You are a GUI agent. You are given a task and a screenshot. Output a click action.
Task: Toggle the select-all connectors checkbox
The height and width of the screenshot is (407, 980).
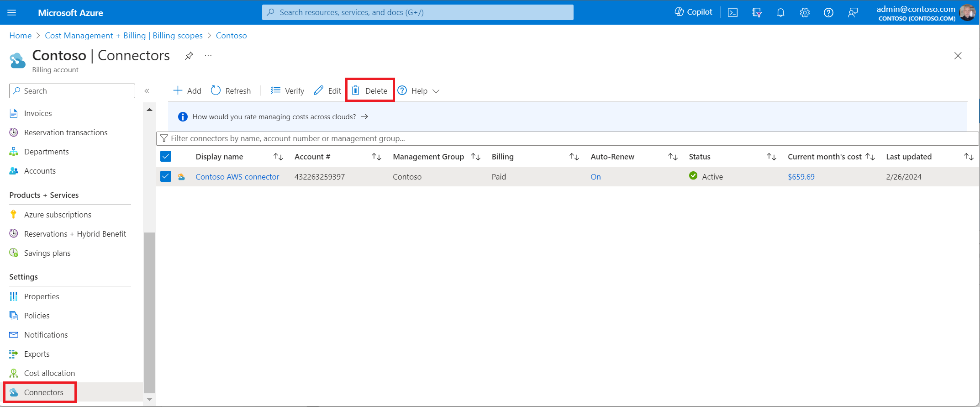coord(166,157)
